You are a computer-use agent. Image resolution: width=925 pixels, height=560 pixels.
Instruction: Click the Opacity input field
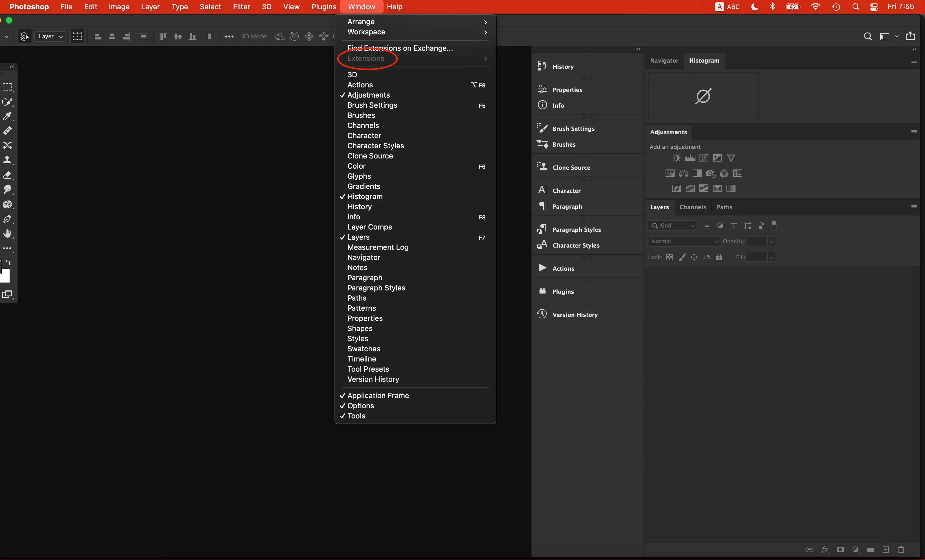[757, 241]
